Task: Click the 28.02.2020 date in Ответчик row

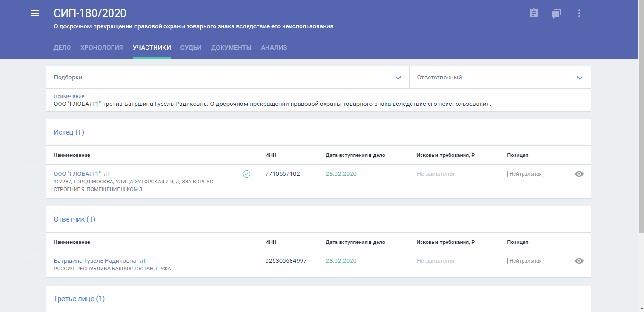Action: pyautogui.click(x=341, y=261)
